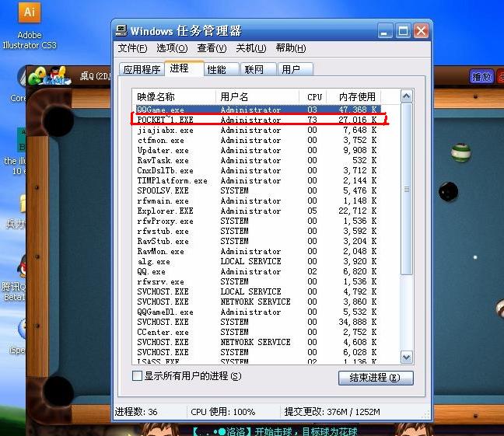
Task: Select the RavTask.exe process row
Action: coord(257,160)
